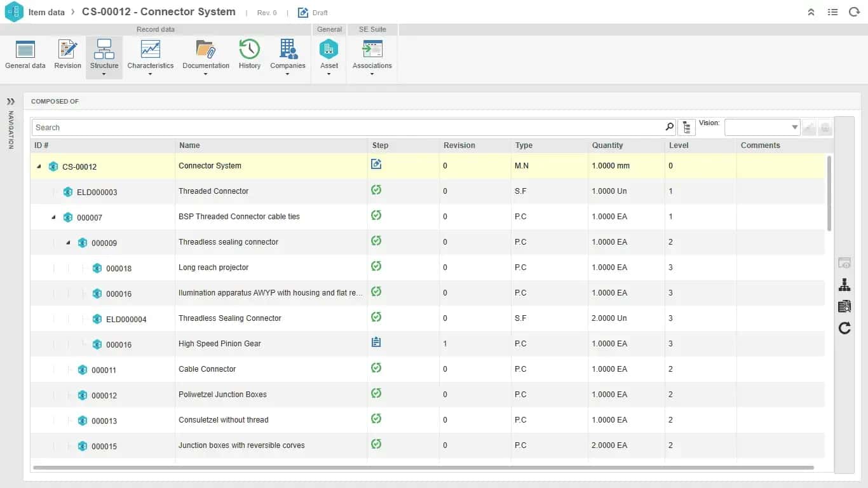Collapse the 000009 tree node
Screen dimensions: 868x488
click(68, 243)
